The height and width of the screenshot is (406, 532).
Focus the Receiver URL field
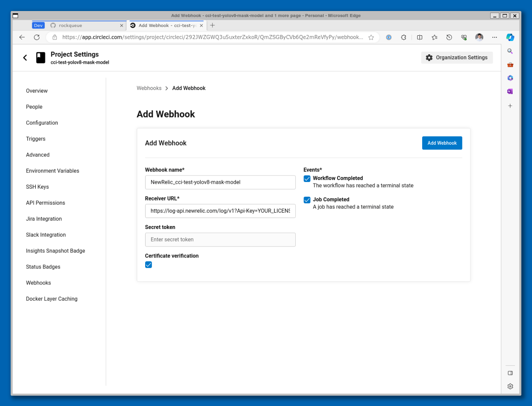(x=220, y=211)
